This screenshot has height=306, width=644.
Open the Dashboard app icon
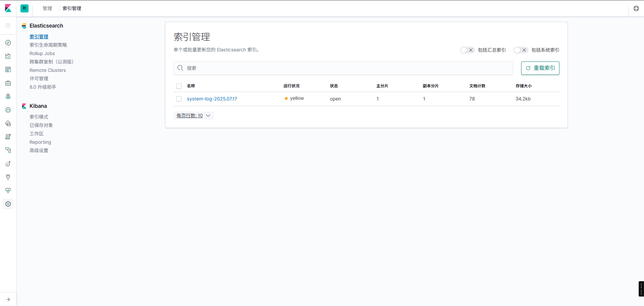tap(8, 70)
